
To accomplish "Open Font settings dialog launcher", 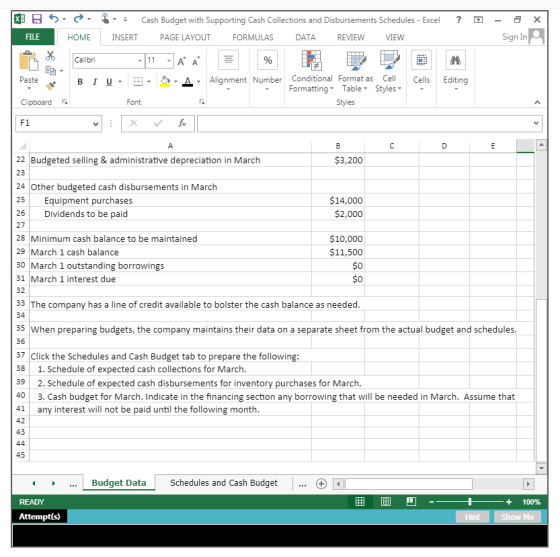I will pyautogui.click(x=202, y=102).
